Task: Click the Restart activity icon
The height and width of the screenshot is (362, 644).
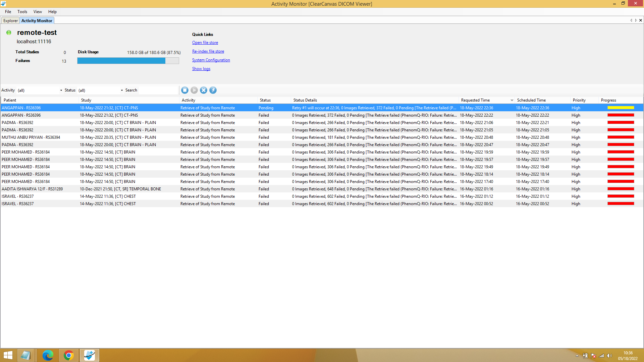Action: click(194, 90)
